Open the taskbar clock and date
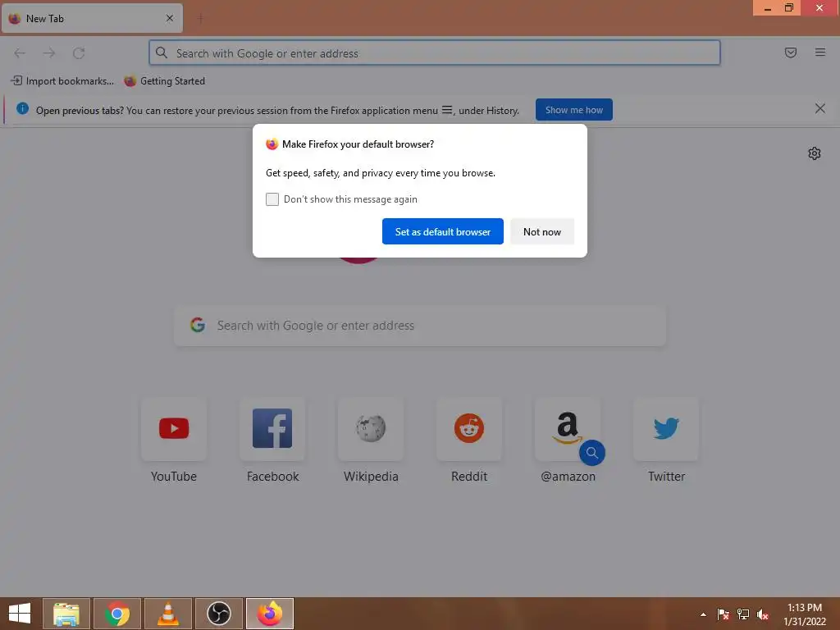Screen dimensions: 840x630 click(x=805, y=614)
